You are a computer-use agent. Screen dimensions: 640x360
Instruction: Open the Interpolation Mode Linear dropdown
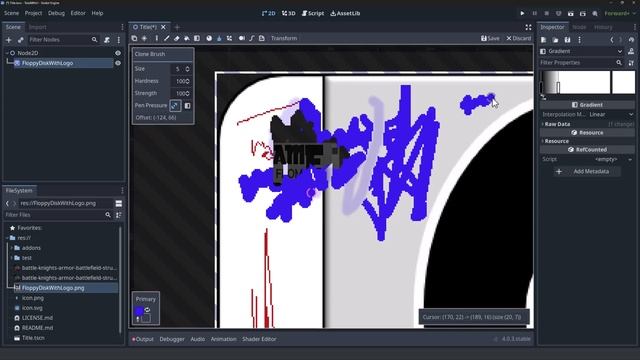pos(611,115)
